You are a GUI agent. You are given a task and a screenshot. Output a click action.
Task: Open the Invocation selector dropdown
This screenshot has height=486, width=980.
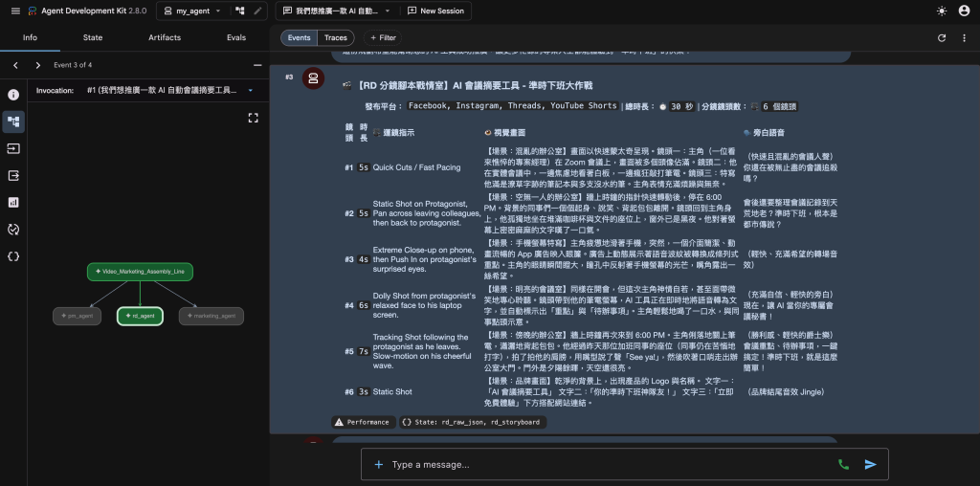(170, 91)
